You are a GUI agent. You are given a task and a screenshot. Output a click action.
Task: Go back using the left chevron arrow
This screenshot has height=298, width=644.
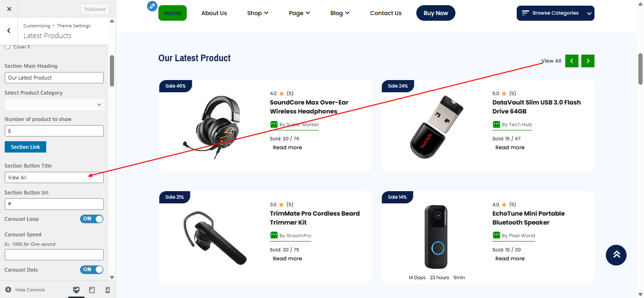pyautogui.click(x=9, y=31)
